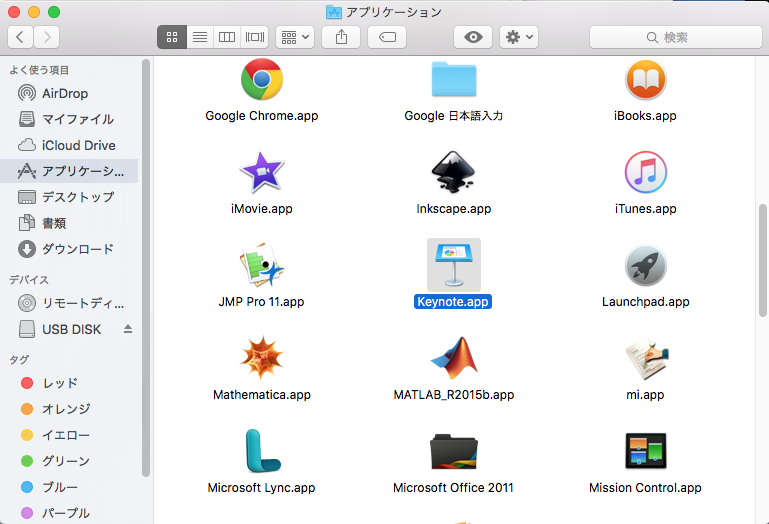
Task: Select the レッド red tag
Action: click(69, 383)
